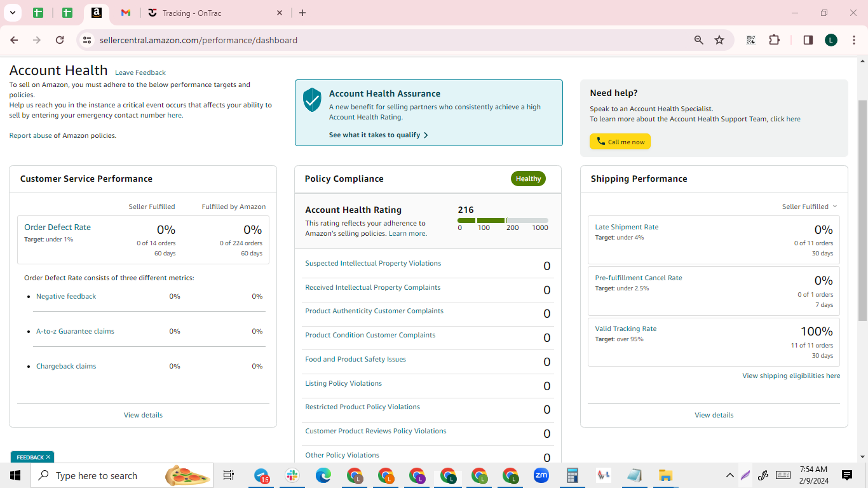Screen dimensions: 868x488
Task: Open the Valid Tracking Rate link
Action: [626, 329]
